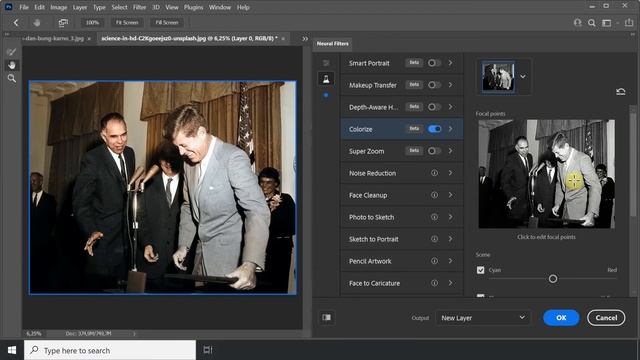Enable the Depth-Aware Haze toggle
The image size is (640, 360).
tap(434, 107)
